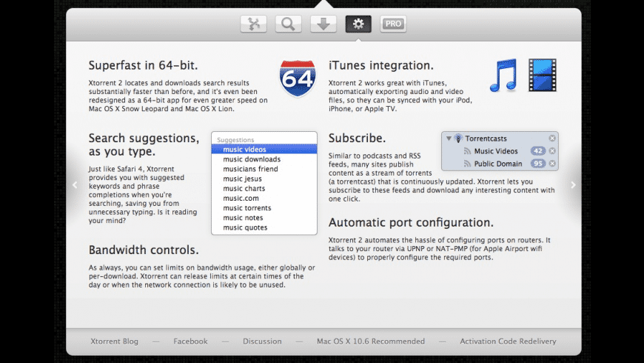Open the torrent transfers arrows tab
Viewport: 644px width, 363px height.
[x=253, y=24]
